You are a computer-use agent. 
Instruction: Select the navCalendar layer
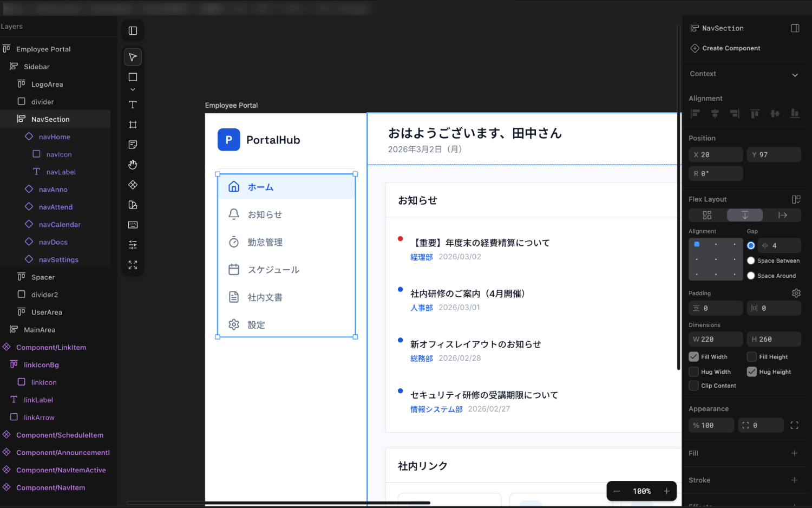point(60,225)
